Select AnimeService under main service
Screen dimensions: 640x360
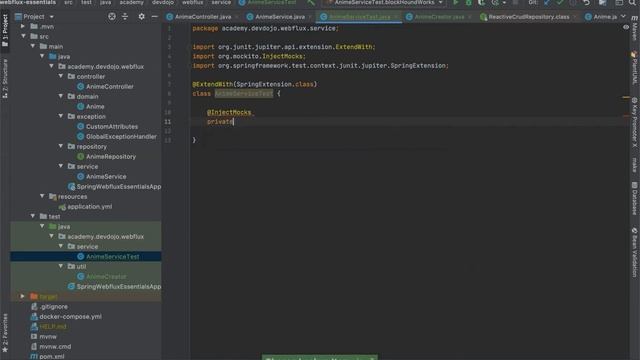click(x=106, y=176)
